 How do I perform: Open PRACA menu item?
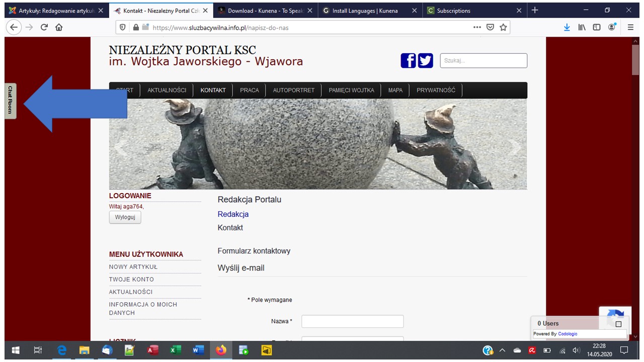(250, 90)
